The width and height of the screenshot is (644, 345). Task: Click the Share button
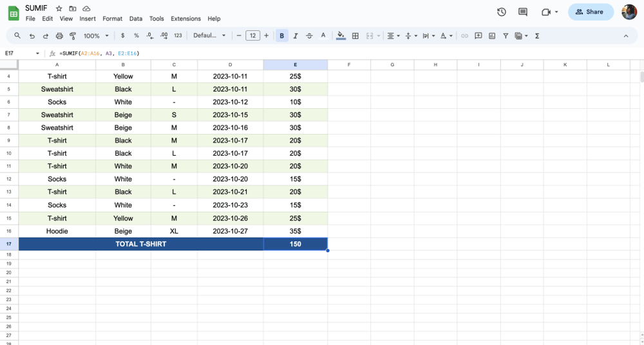590,12
